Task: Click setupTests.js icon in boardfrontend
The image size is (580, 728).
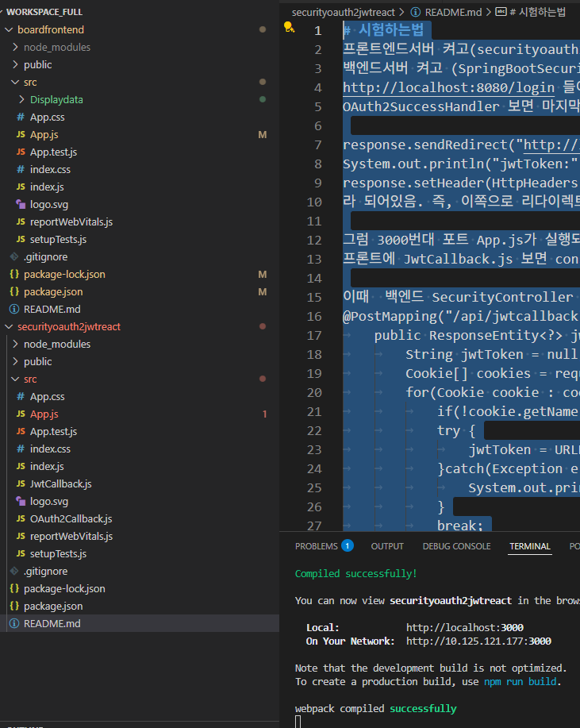Action: [21, 239]
